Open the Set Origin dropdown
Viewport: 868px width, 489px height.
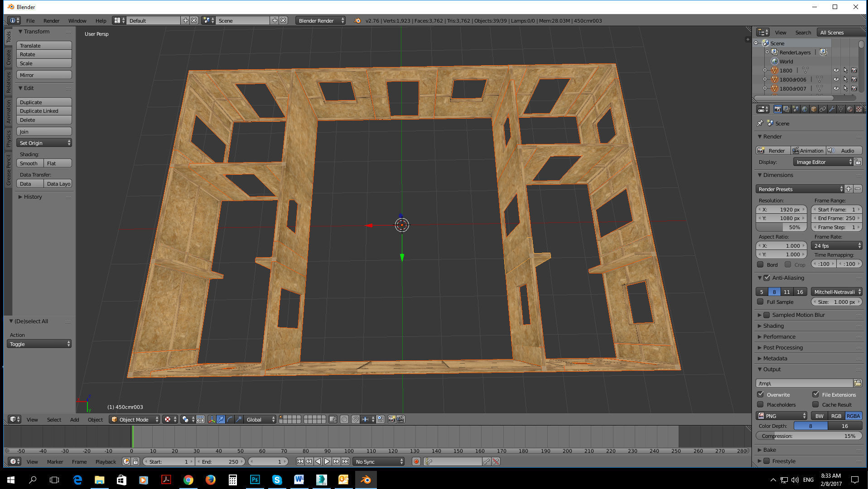pyautogui.click(x=44, y=143)
